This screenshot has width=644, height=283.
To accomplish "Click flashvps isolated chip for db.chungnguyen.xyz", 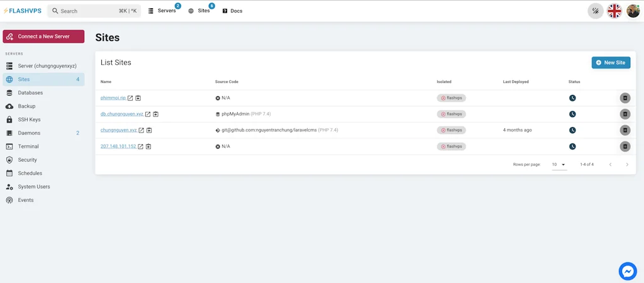I will [452, 114].
